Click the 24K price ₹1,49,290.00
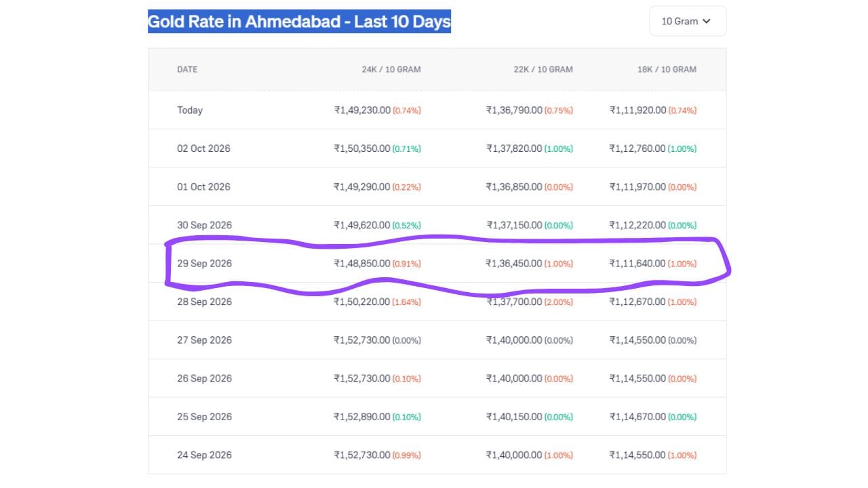 coord(362,186)
